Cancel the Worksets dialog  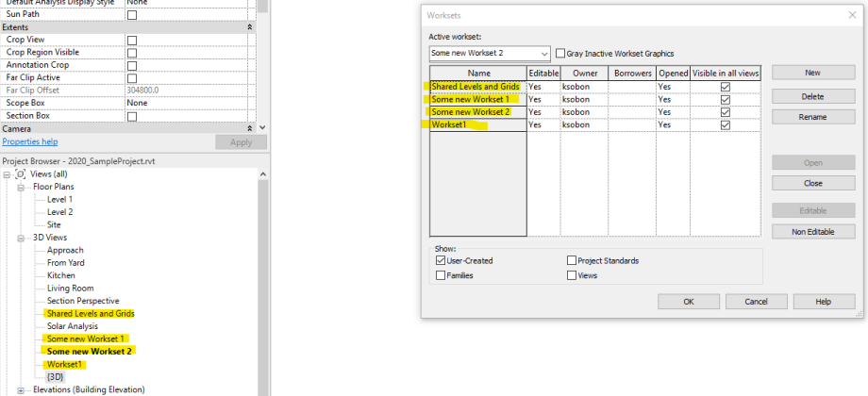pyautogui.click(x=756, y=302)
